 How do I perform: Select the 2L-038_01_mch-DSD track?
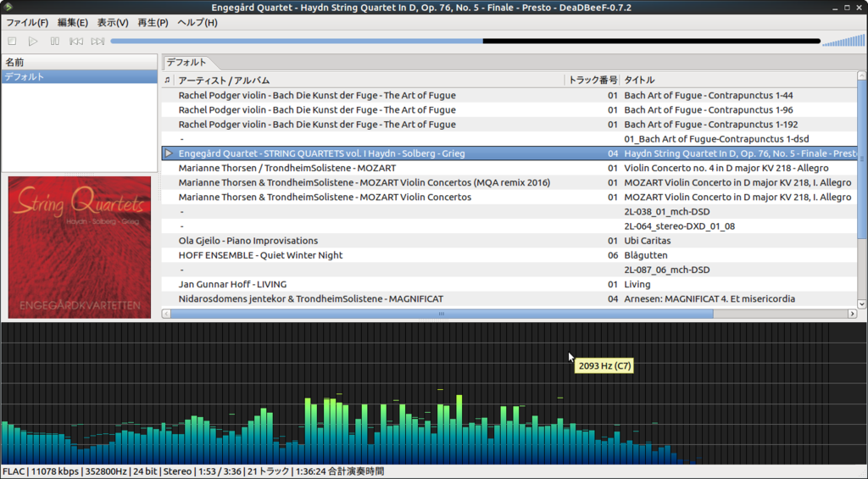509,212
